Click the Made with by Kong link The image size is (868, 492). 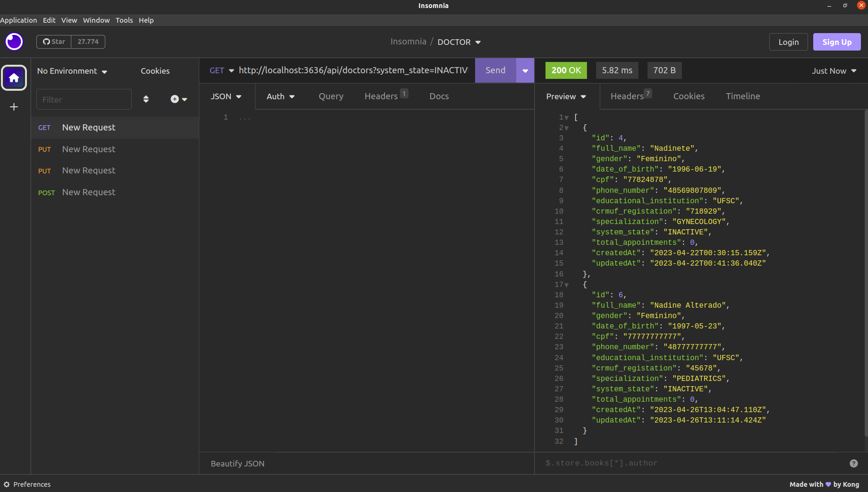pos(824,484)
